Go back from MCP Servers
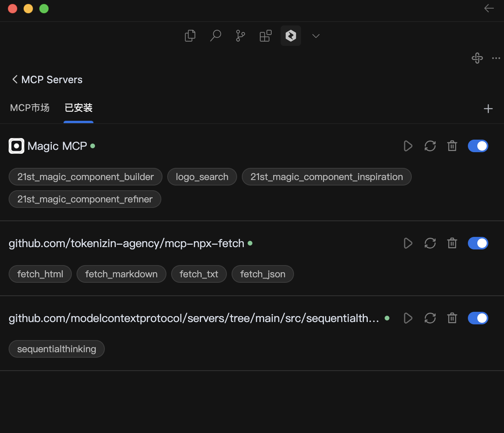Screen dimensions: 504x433 pos(15,80)
